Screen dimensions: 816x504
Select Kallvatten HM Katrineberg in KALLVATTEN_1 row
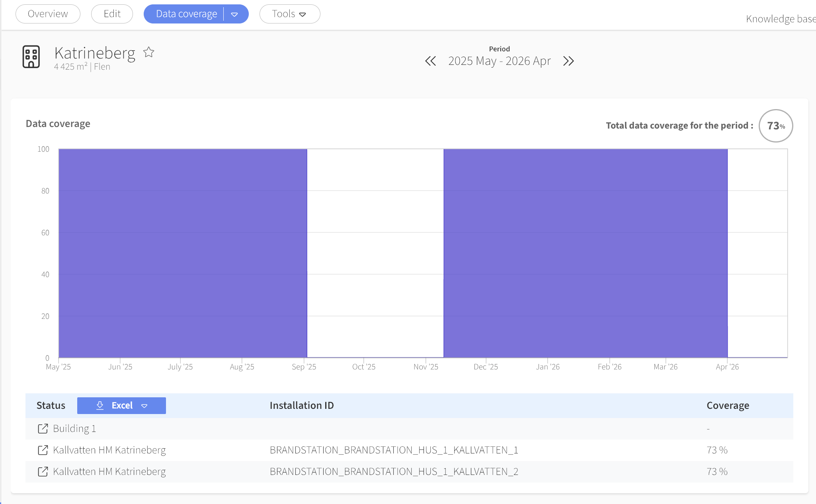109,450
